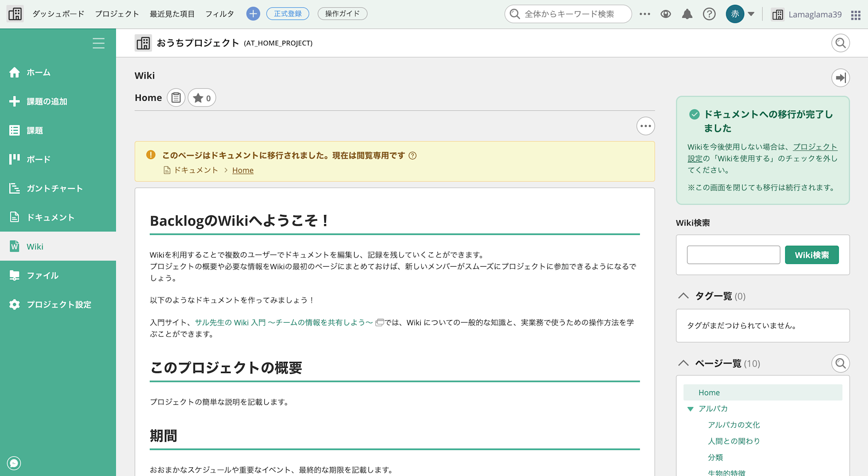Open the Documents section
The image size is (868, 476).
pos(51,217)
